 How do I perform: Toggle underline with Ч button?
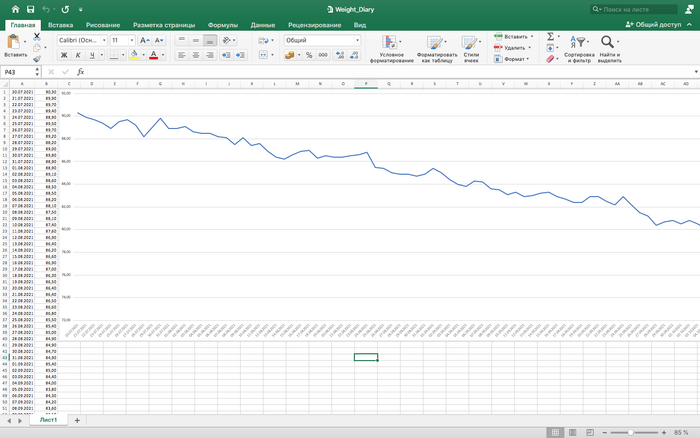click(x=91, y=55)
